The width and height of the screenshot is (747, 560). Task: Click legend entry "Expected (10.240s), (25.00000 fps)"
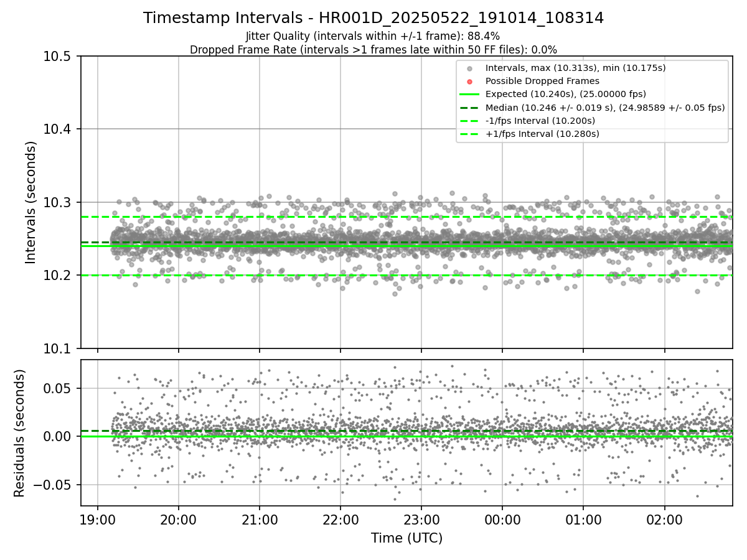point(566,94)
